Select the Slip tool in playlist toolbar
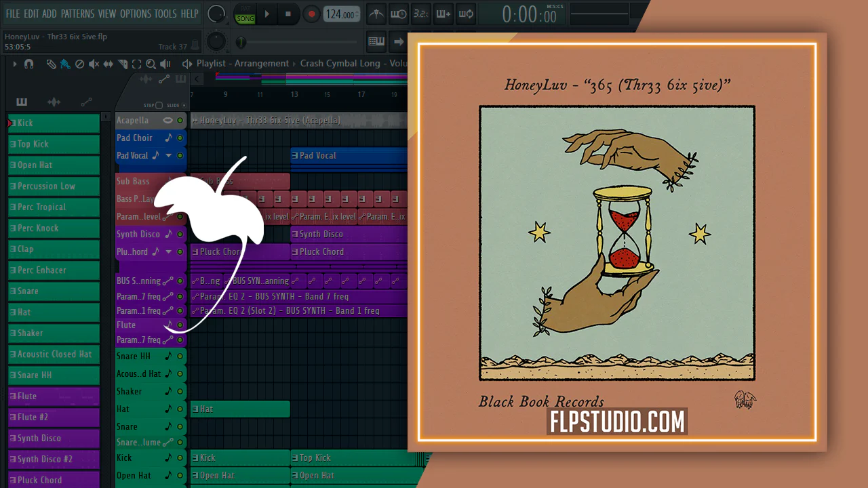The width and height of the screenshot is (868, 488). tap(108, 64)
